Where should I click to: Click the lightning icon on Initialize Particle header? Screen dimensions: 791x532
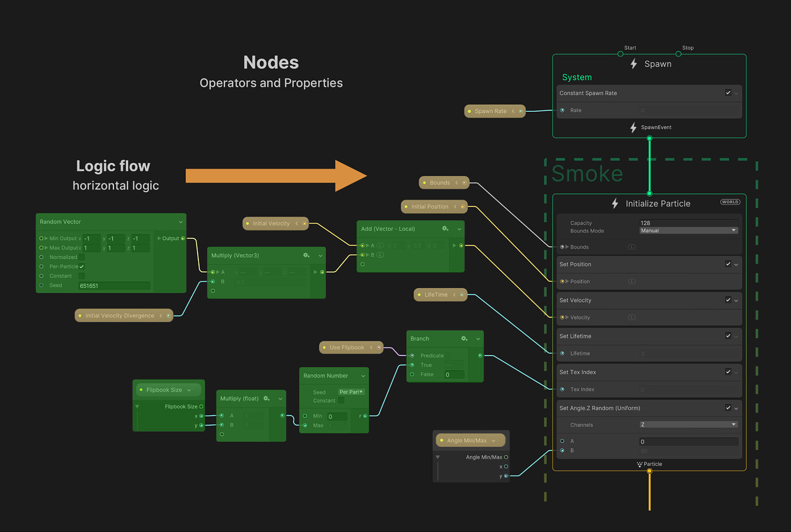point(614,203)
